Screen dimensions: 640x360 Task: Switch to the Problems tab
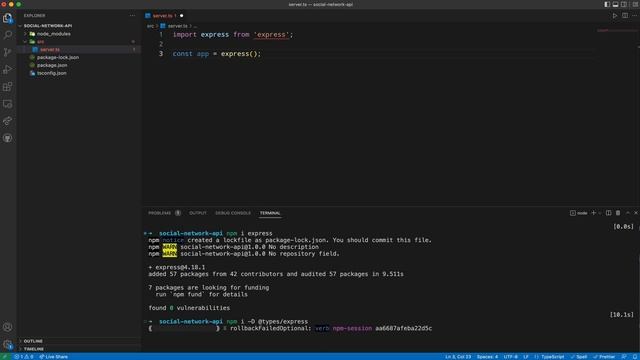160,213
